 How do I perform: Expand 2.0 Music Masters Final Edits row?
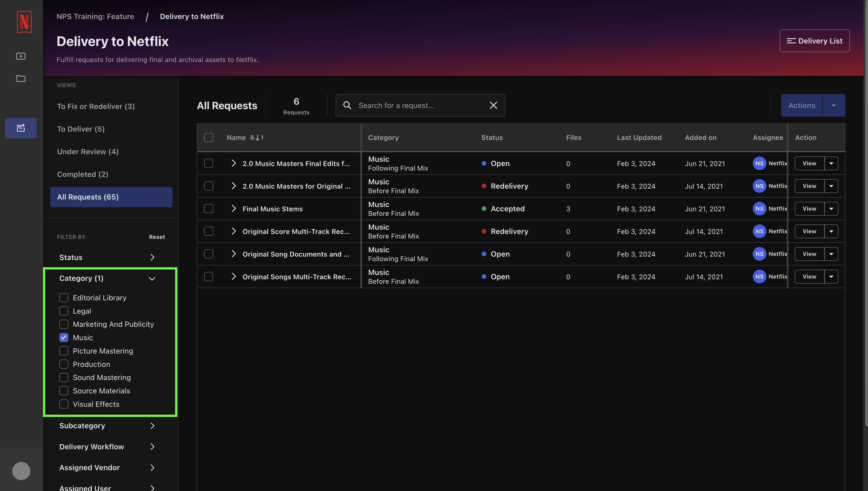[x=234, y=164]
